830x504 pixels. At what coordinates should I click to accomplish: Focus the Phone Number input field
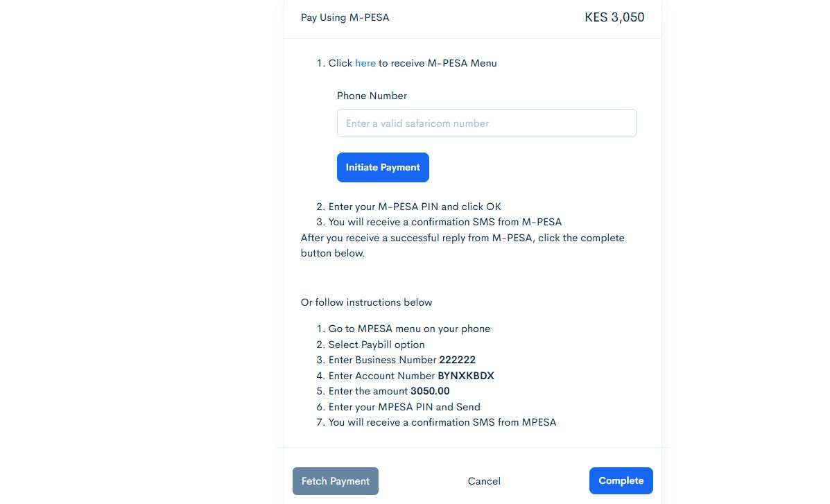tap(486, 123)
